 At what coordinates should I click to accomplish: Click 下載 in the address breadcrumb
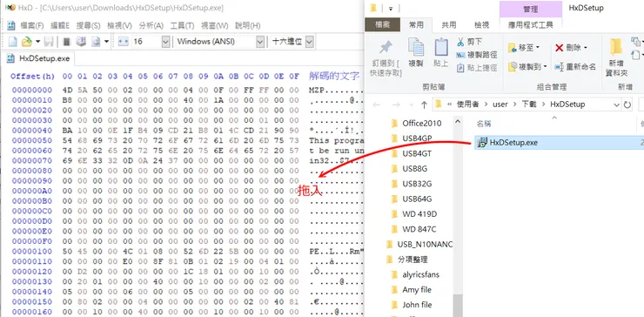click(529, 105)
